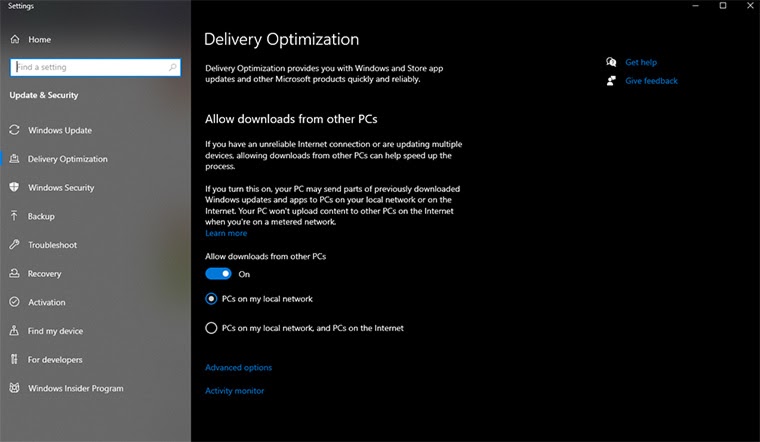Click the Update & Security heading

click(x=44, y=95)
